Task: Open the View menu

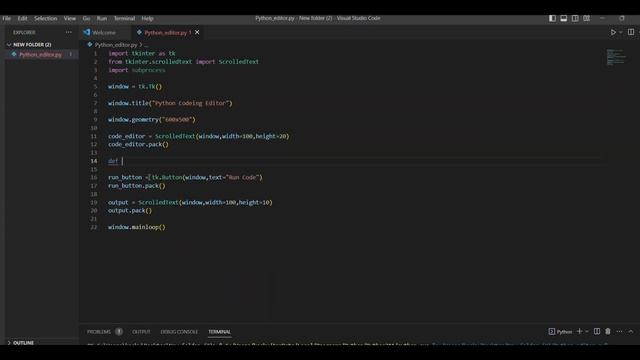Action: [x=70, y=18]
